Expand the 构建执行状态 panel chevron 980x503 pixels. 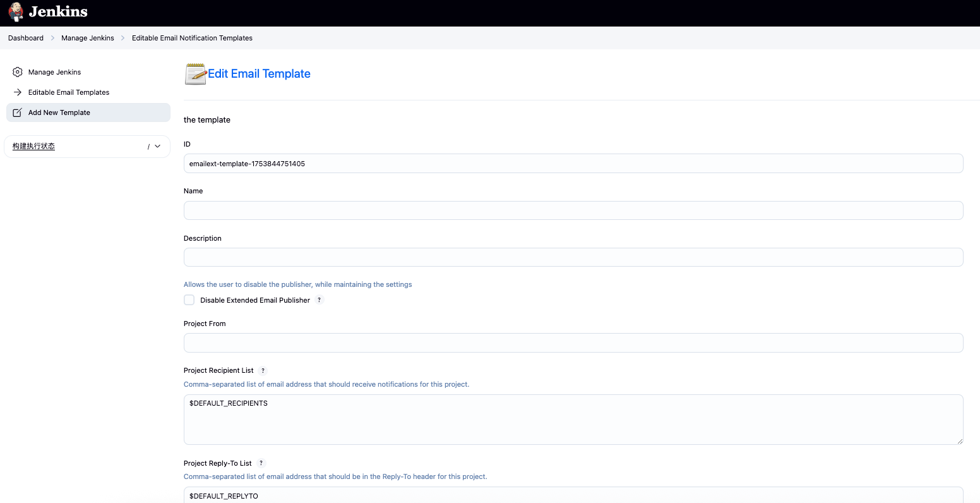pyautogui.click(x=158, y=147)
